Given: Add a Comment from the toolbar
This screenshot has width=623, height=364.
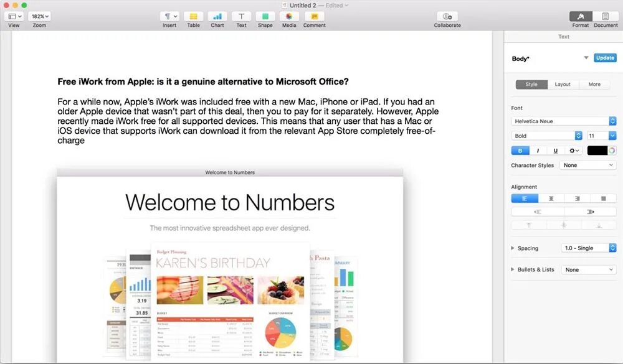Looking at the screenshot, I should tap(314, 16).
